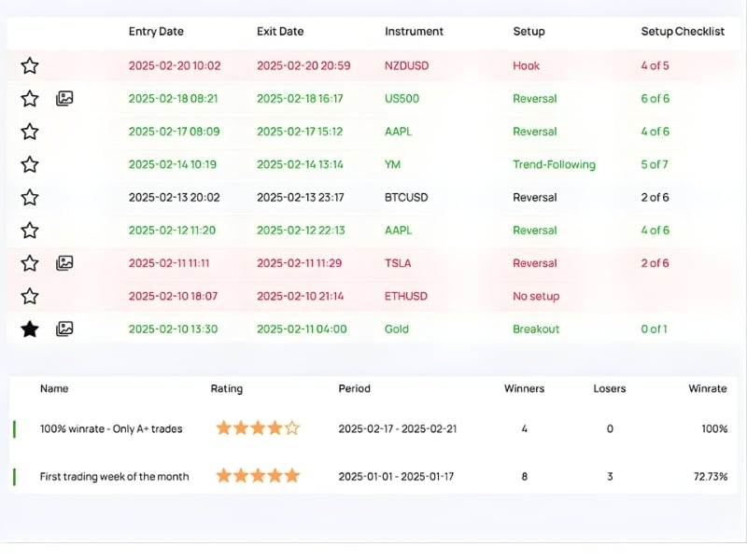Open 'First trading week of the month' entry

[114, 477]
